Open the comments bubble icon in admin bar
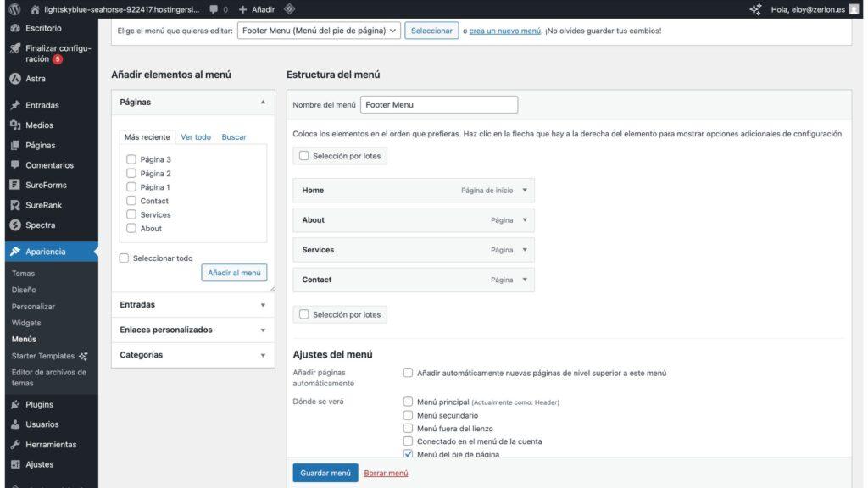The image size is (868, 488). click(214, 9)
